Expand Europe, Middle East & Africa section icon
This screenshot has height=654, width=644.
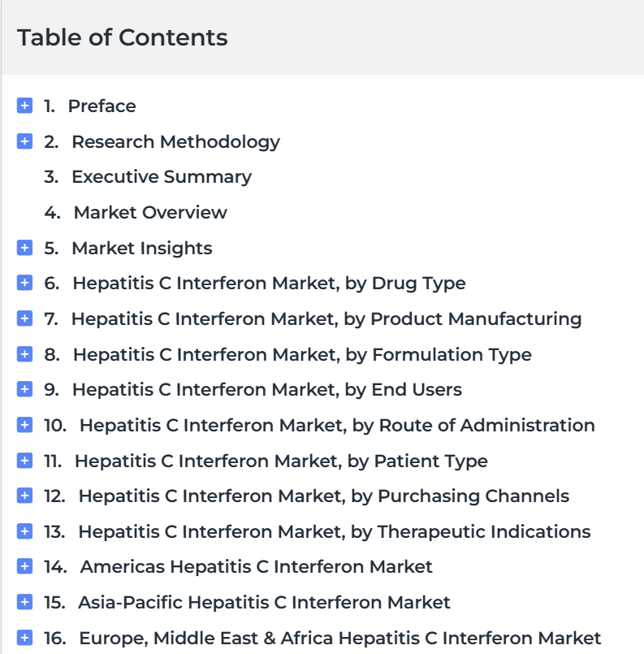point(24,638)
